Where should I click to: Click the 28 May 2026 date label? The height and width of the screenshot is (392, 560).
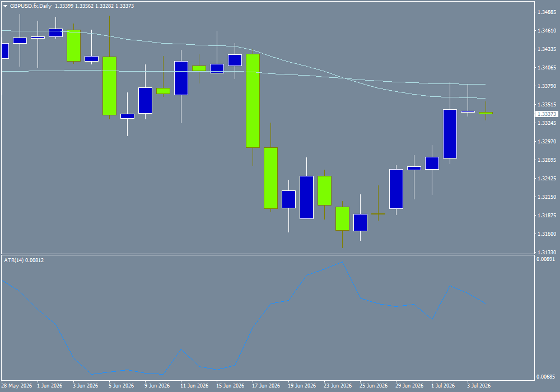(x=16, y=386)
